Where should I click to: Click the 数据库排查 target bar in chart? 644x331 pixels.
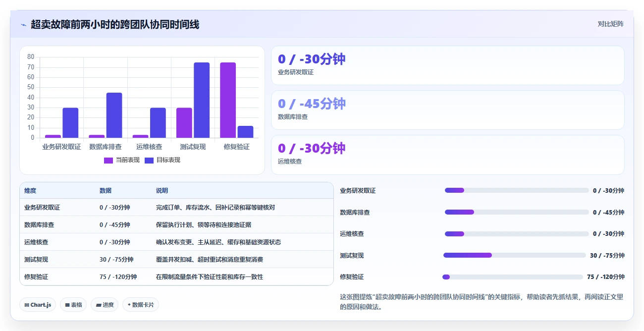(x=114, y=115)
